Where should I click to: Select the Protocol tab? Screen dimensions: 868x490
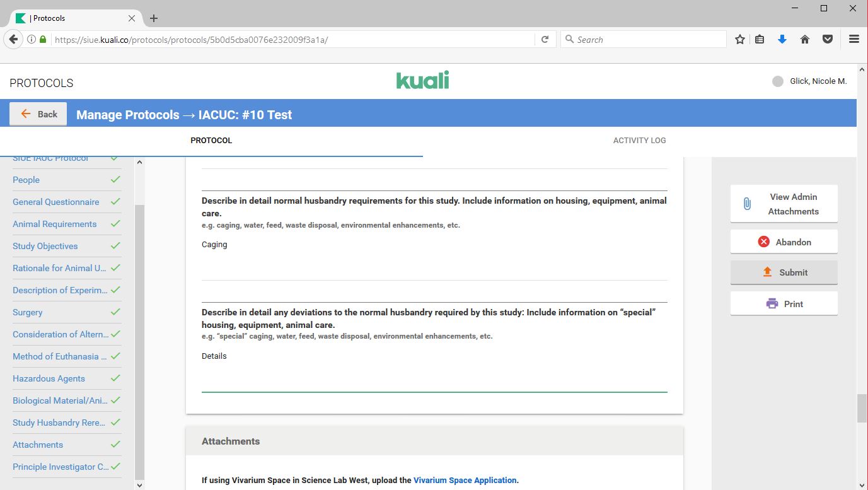coord(211,141)
